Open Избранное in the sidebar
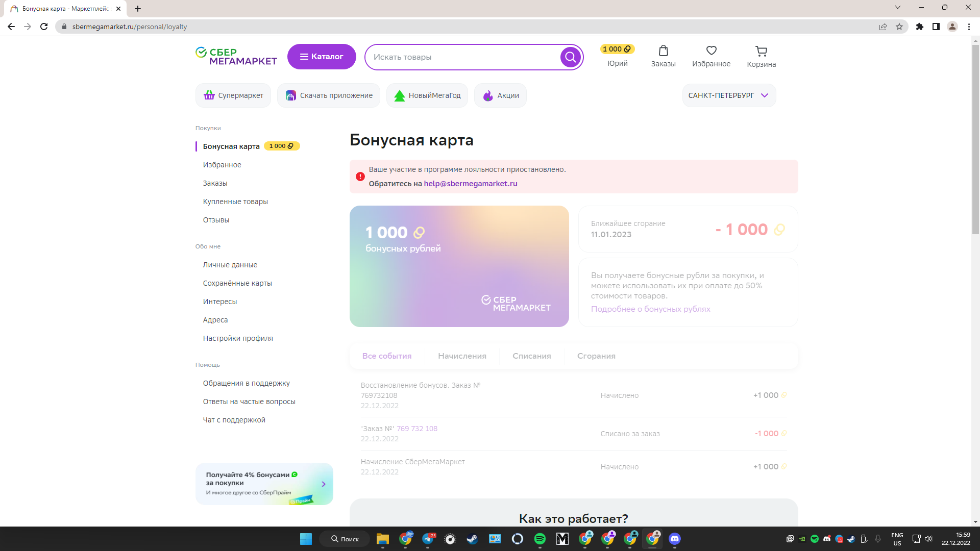Screen dimensions: 980x551 (222, 165)
